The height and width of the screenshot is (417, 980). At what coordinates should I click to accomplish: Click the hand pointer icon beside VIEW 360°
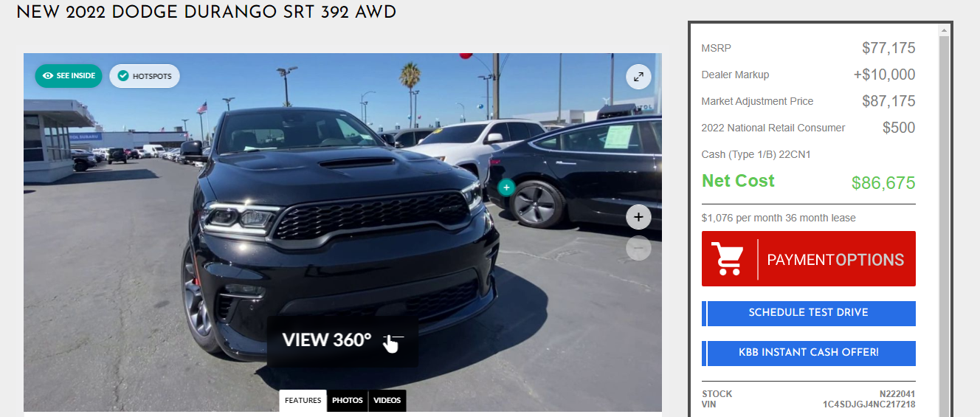[x=391, y=342]
